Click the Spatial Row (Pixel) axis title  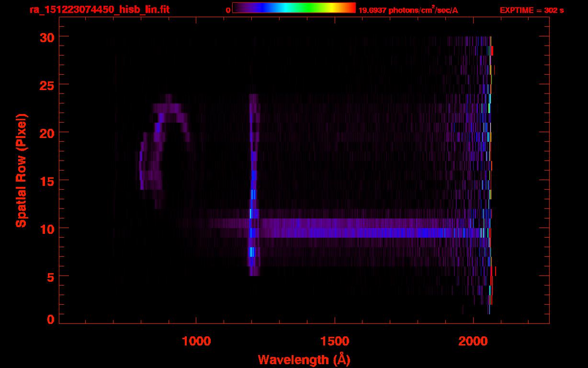pyautogui.click(x=21, y=171)
